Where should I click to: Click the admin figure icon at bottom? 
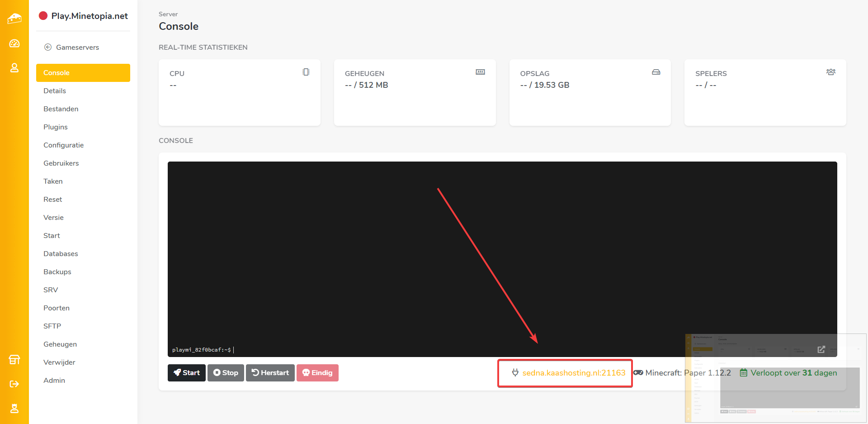[14, 409]
